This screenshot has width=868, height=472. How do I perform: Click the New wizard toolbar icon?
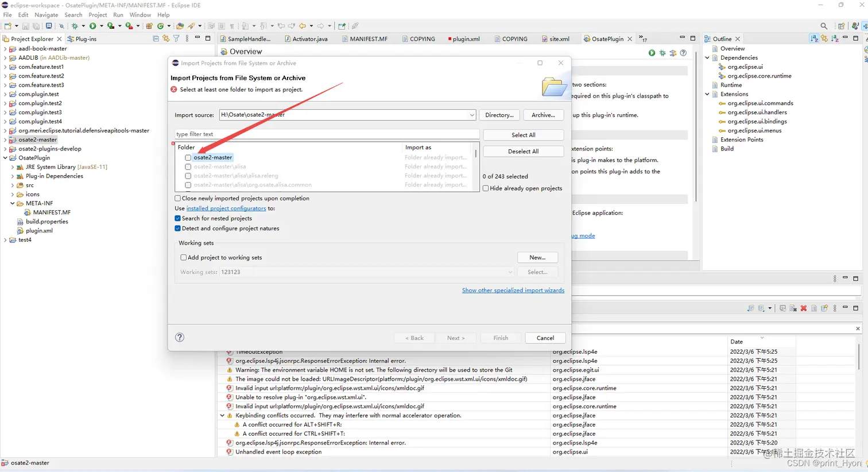tap(8, 26)
